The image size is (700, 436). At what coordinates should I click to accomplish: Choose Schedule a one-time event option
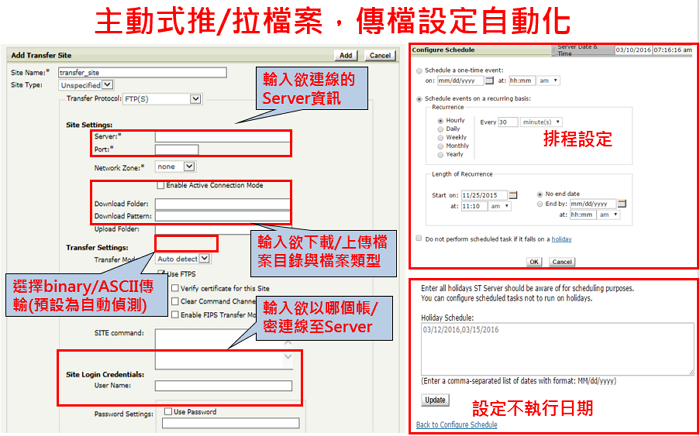pos(418,69)
